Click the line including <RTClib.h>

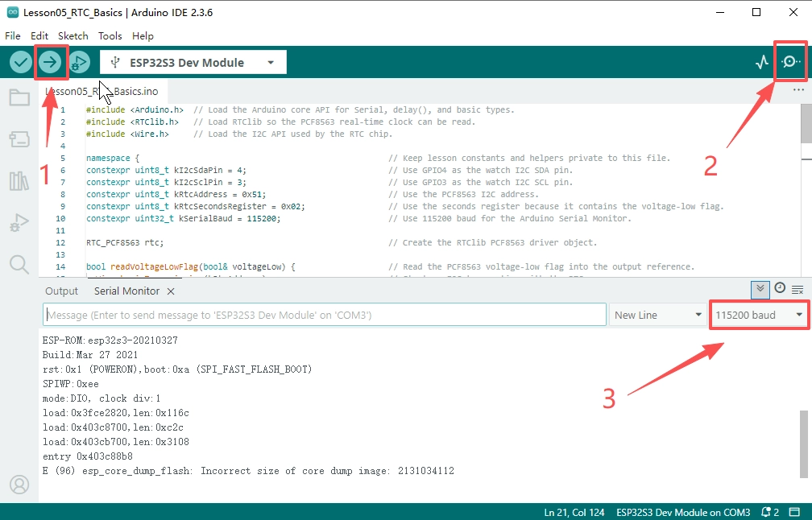[280, 122]
